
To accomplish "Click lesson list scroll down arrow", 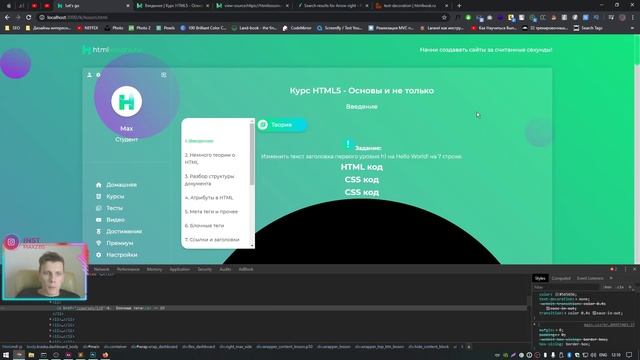I will pos(252,246).
